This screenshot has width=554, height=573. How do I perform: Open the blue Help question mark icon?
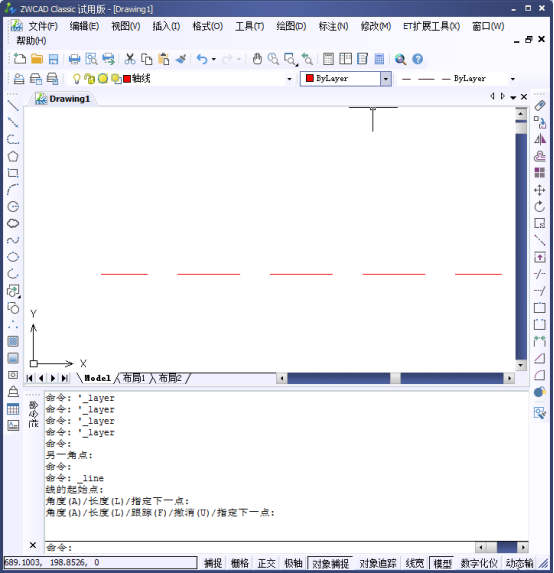click(x=417, y=59)
